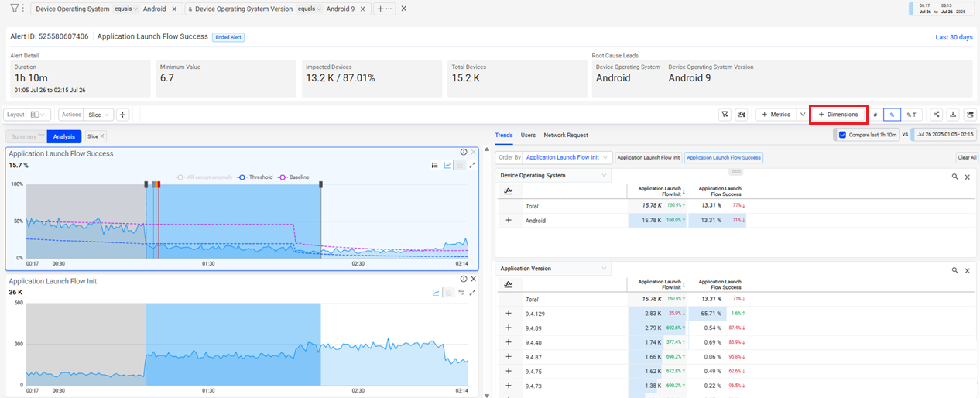Click the clear-filter funnel icon in toolbar

pos(725,115)
